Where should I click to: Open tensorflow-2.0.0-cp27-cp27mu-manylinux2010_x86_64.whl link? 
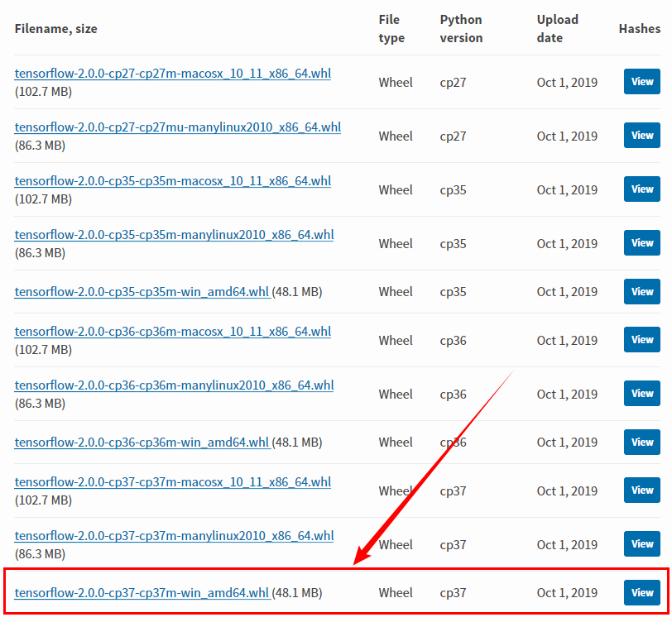[x=178, y=127]
